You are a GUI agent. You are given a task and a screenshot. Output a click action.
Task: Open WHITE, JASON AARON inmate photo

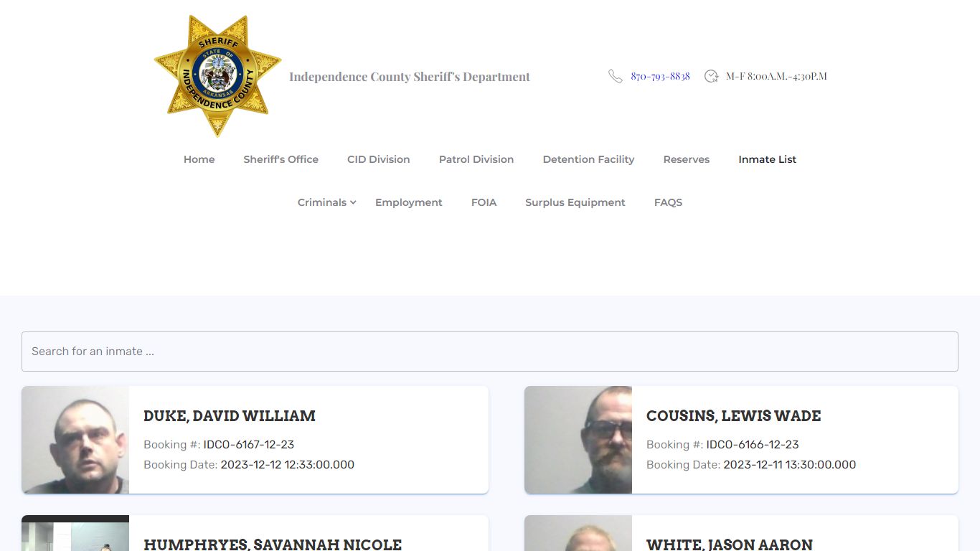tap(578, 533)
